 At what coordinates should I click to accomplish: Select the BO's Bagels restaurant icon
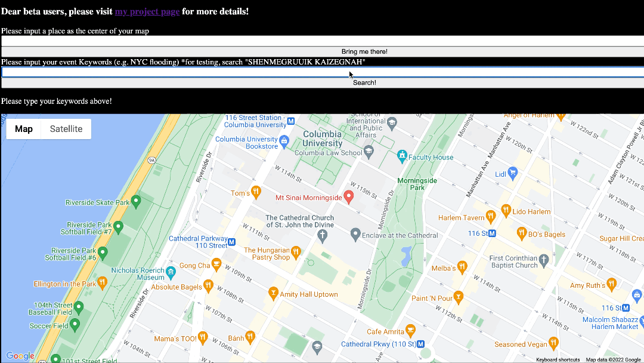[522, 233]
